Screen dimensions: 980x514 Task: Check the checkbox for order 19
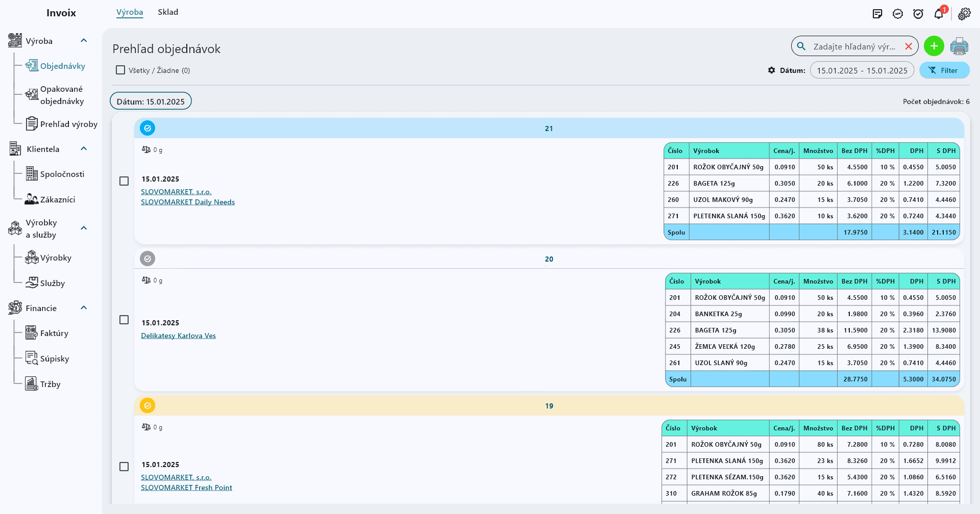124,467
